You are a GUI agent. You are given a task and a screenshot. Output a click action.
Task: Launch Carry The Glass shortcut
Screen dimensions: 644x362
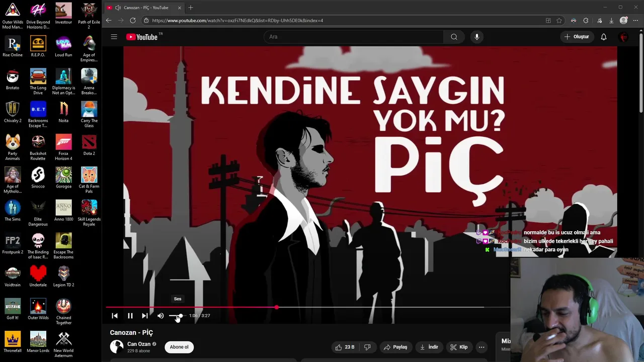point(89,115)
